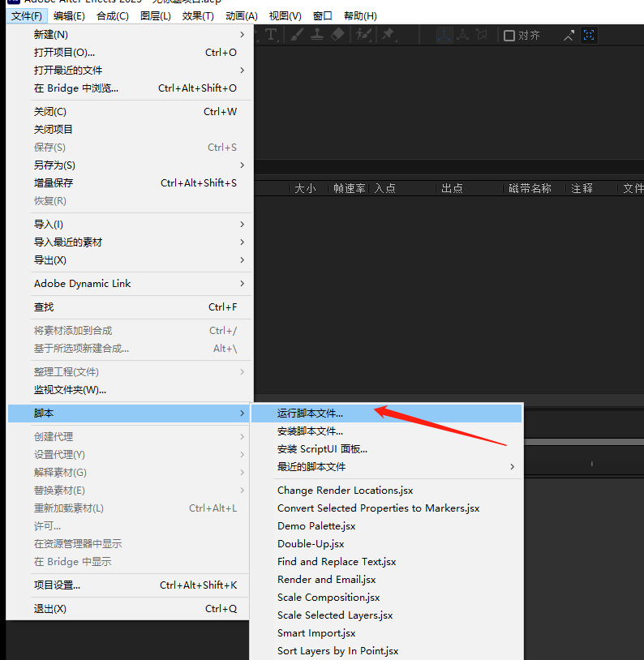Click the snap collapse-edges arrow icon

[569, 36]
